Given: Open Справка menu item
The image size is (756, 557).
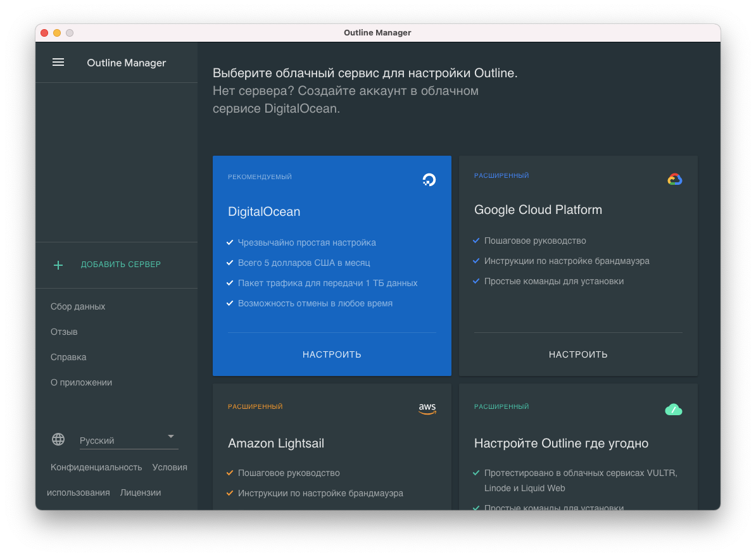Looking at the screenshot, I should click(68, 357).
